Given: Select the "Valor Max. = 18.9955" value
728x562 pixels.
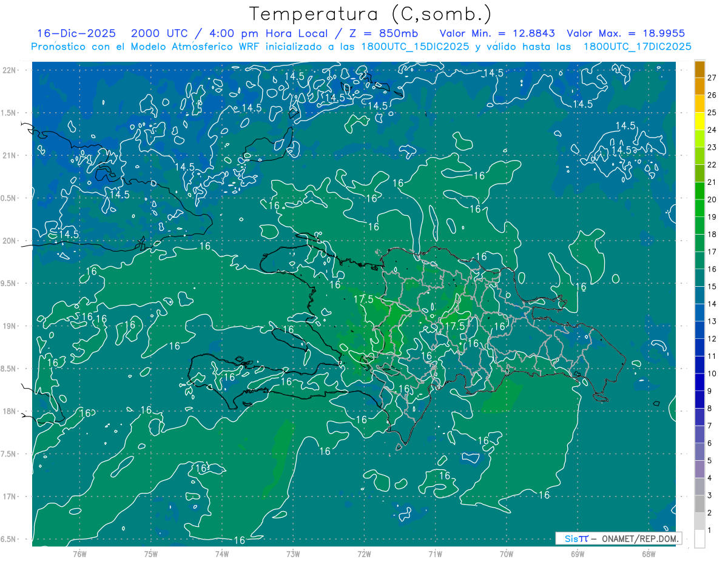Looking at the screenshot, I should click(626, 33).
